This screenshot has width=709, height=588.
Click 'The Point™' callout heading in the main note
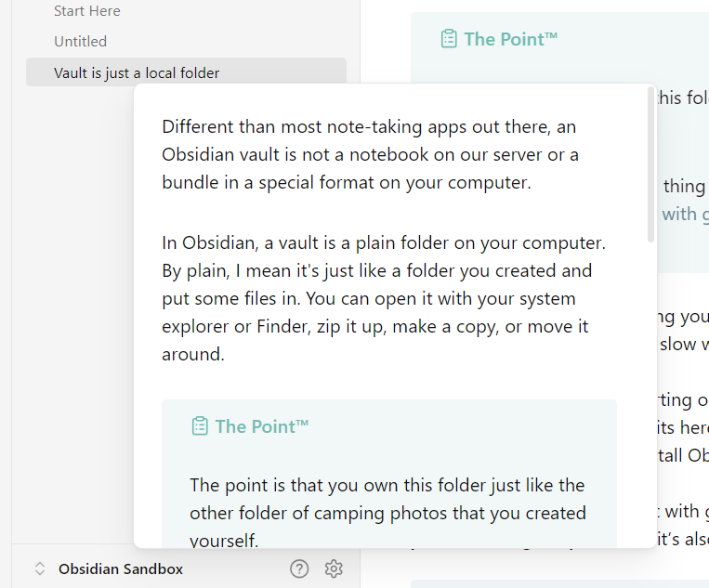point(510,39)
